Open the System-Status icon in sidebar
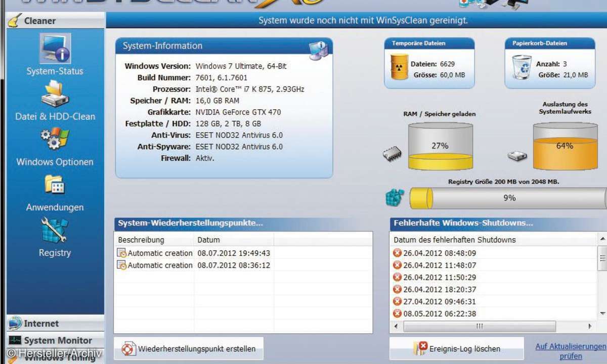This screenshot has height=364, width=607. [55, 49]
